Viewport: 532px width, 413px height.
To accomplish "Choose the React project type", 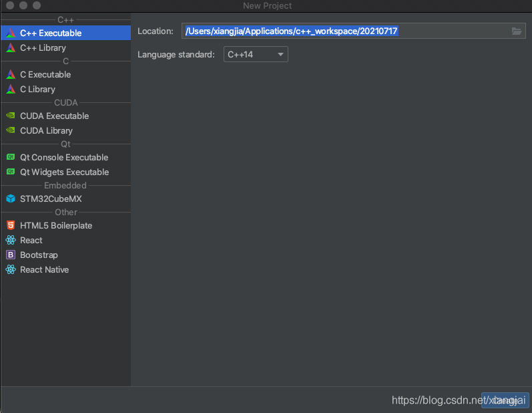I will click(x=66, y=240).
